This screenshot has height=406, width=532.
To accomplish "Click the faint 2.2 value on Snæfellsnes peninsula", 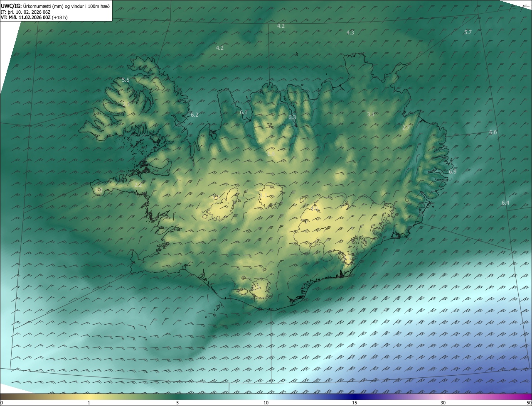I will pos(138,184).
